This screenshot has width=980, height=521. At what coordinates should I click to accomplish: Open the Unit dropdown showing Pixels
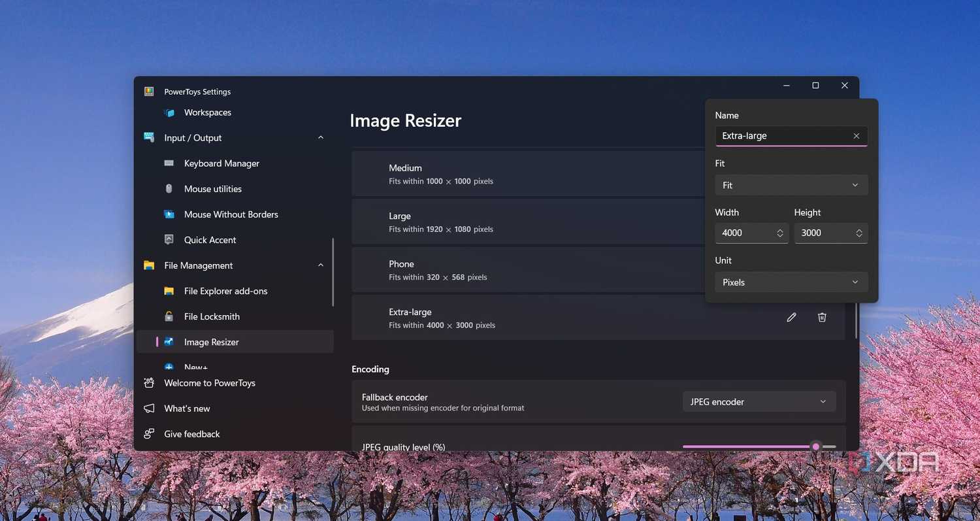click(791, 282)
